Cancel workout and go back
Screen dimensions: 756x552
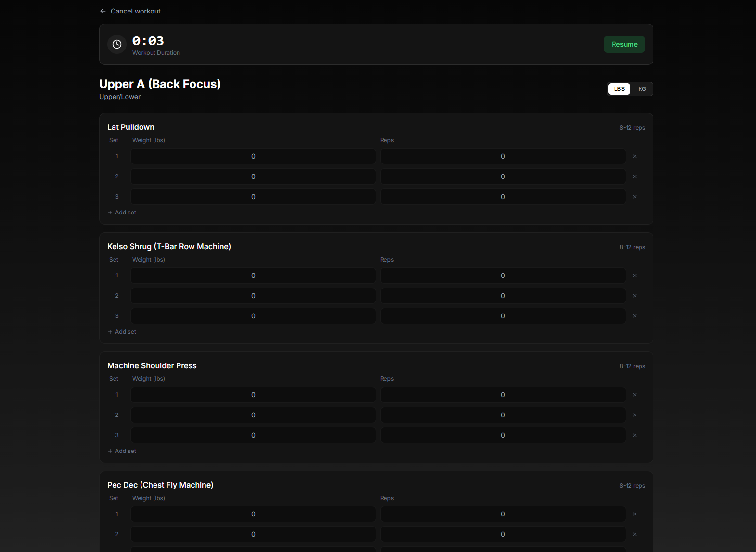pos(130,11)
